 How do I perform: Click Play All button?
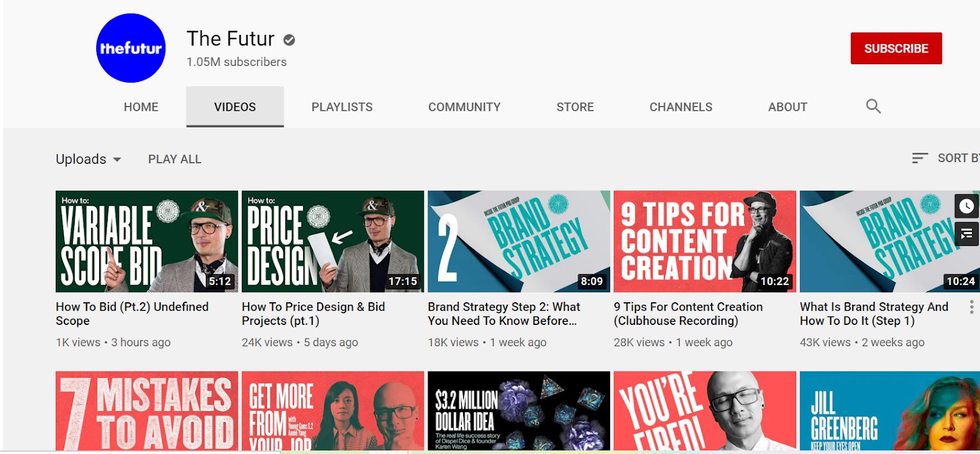[175, 159]
